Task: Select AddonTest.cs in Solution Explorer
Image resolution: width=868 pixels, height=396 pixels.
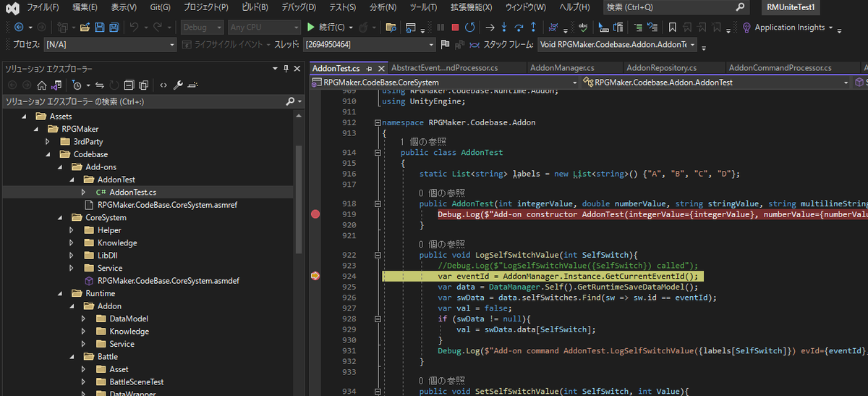Action: pos(132,193)
